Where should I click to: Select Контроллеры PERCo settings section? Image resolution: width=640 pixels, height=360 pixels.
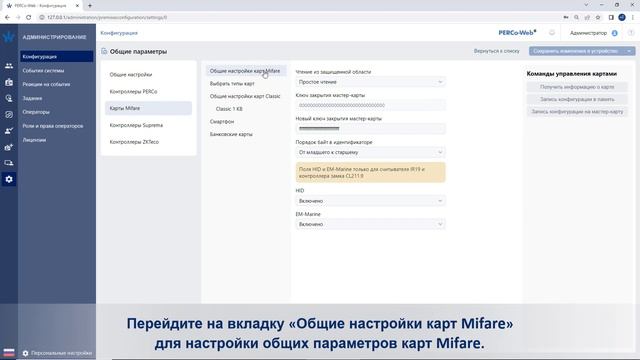149,91
